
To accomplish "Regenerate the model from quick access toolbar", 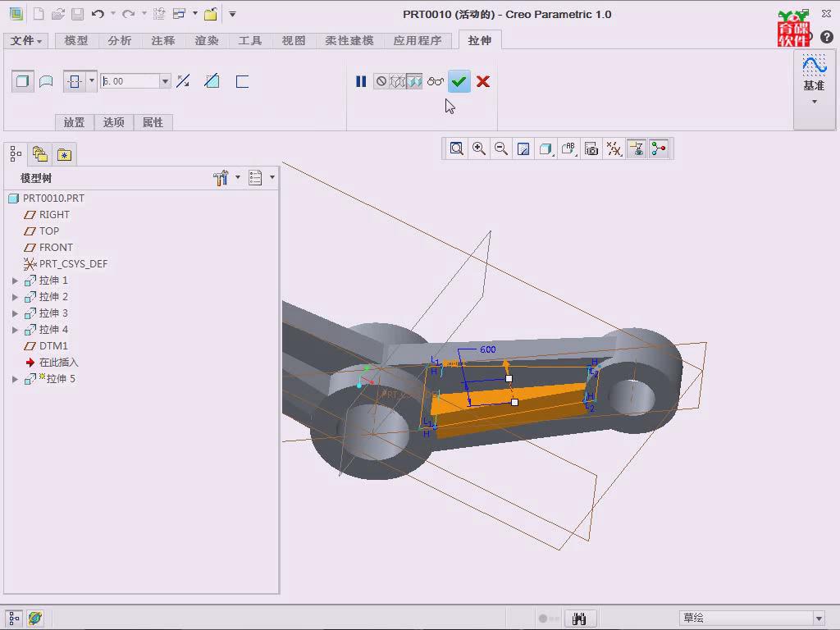I will pyautogui.click(x=159, y=14).
